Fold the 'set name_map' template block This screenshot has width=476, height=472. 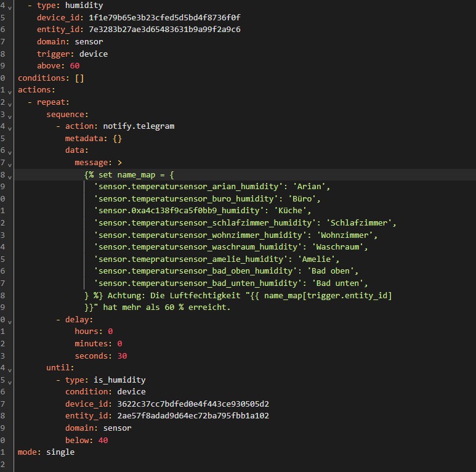9,175
